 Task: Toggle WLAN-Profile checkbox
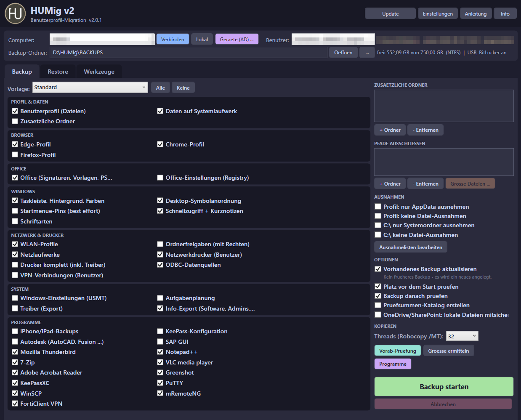[x=15, y=244]
